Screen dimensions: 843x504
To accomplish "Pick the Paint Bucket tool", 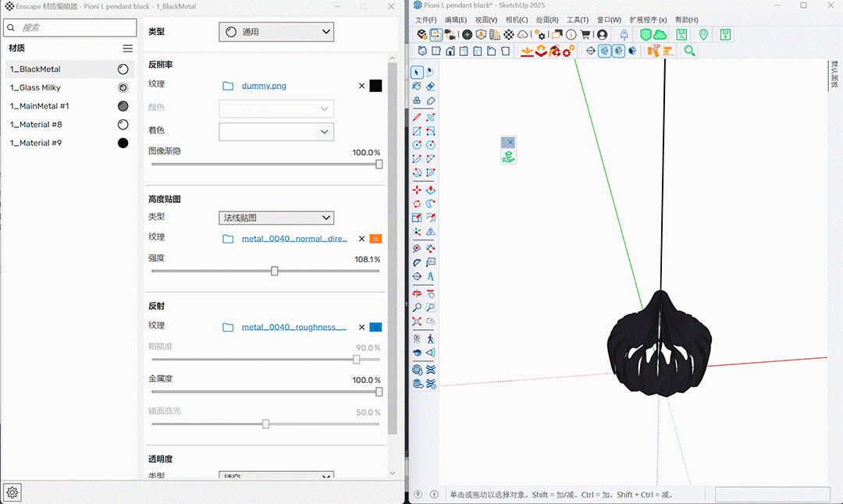I will 417,87.
